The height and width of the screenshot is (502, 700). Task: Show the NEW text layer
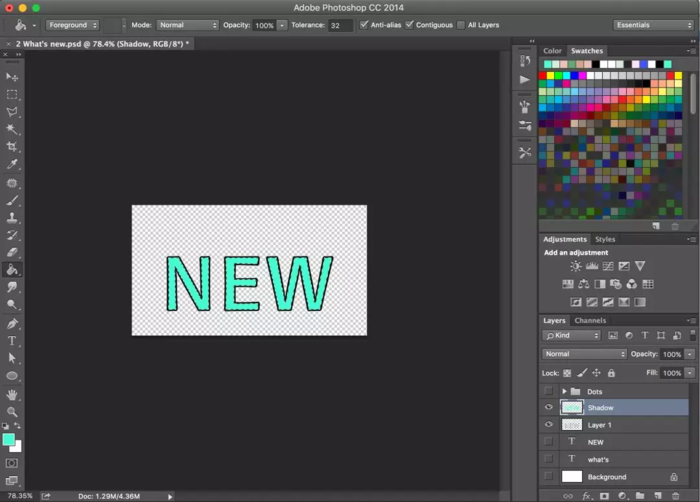click(x=549, y=442)
